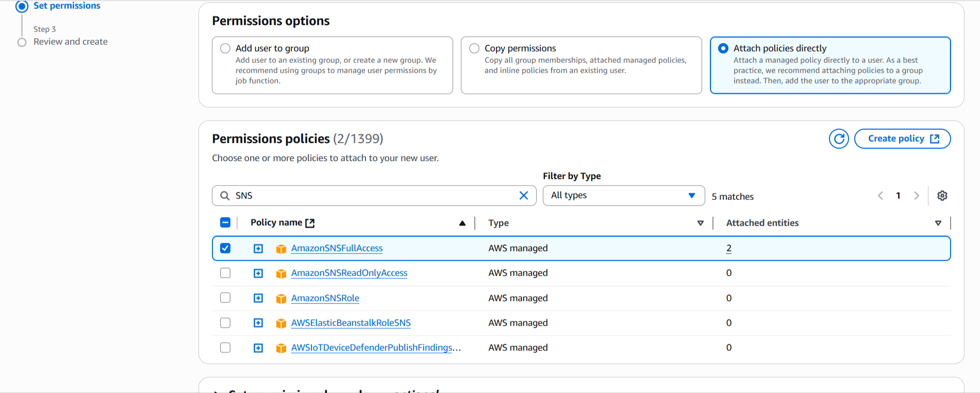This screenshot has width=980, height=393.
Task: Expand AmazonSNSReadOnlyAccess policy details
Action: point(258,274)
